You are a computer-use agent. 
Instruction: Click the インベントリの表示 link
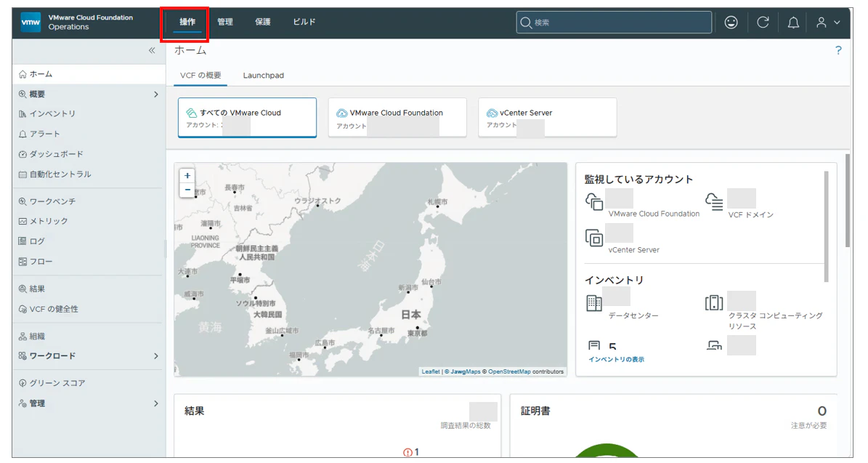(x=616, y=360)
